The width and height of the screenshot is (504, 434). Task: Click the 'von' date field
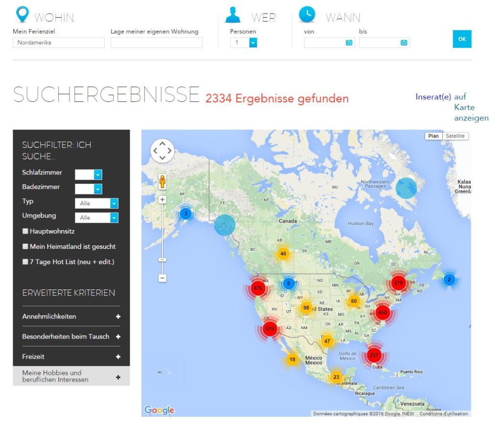pos(329,43)
